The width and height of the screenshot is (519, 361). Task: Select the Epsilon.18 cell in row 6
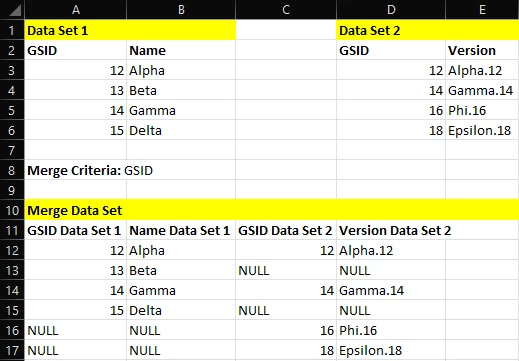click(x=482, y=130)
